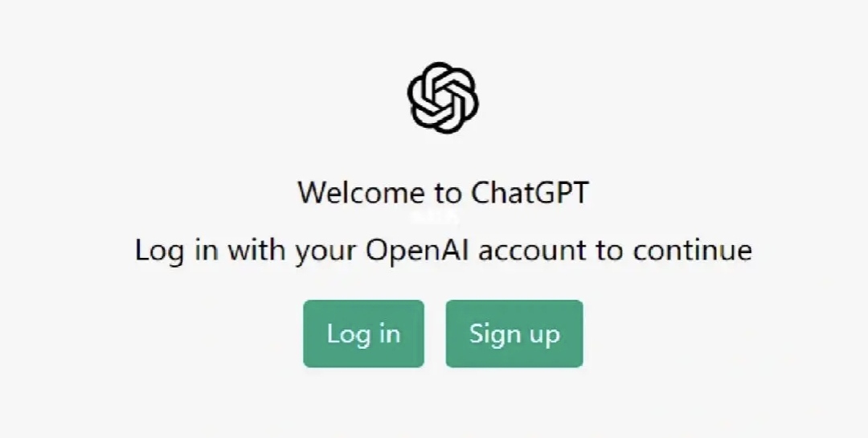The image size is (868, 438).
Task: Click the green Sign up button
Action: 514,334
